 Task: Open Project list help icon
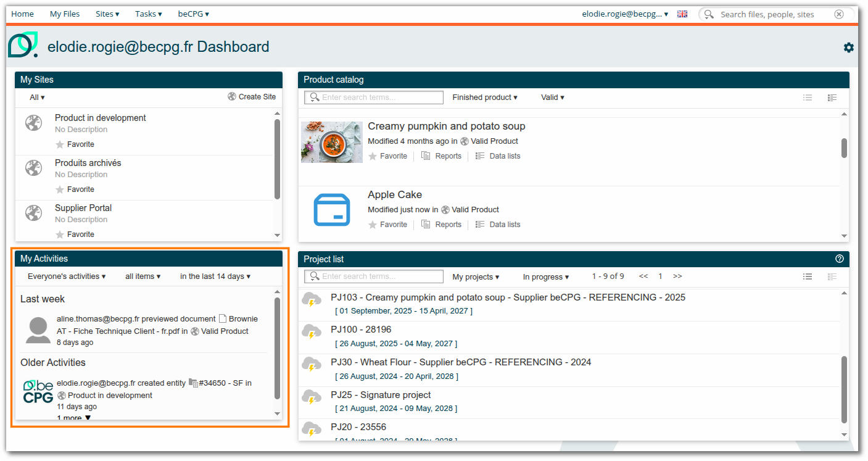839,259
